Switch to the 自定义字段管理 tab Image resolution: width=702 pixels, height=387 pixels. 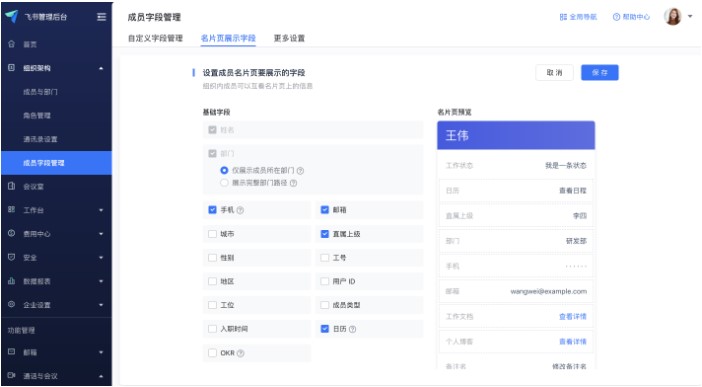[x=155, y=38]
